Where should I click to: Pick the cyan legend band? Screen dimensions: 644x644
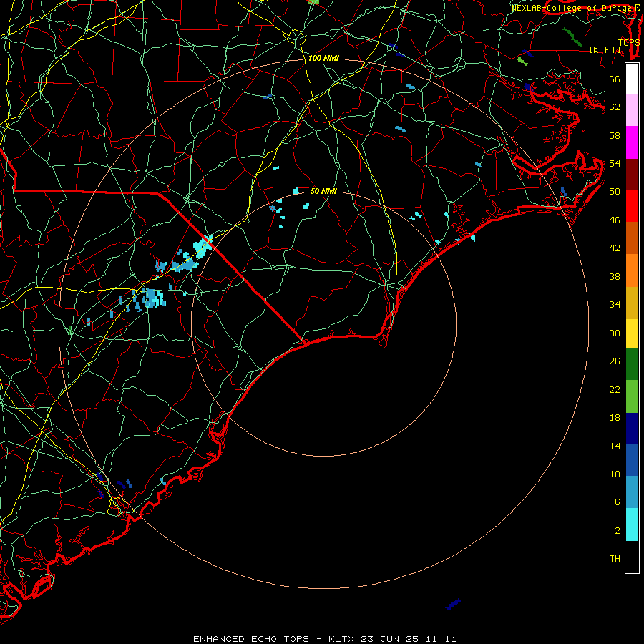632,525
